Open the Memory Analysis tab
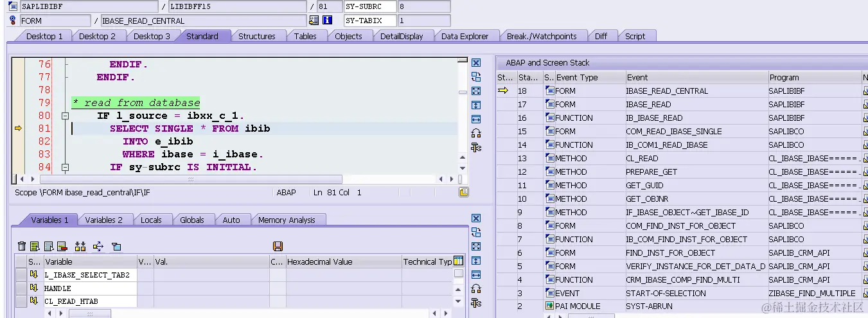 click(287, 220)
